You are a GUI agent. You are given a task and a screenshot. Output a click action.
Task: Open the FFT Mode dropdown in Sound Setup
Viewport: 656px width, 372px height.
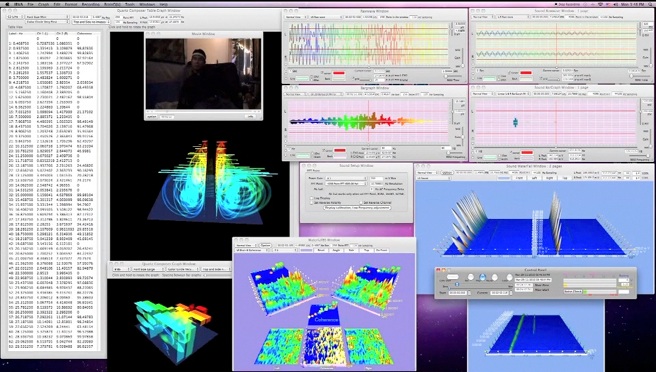tap(346, 184)
